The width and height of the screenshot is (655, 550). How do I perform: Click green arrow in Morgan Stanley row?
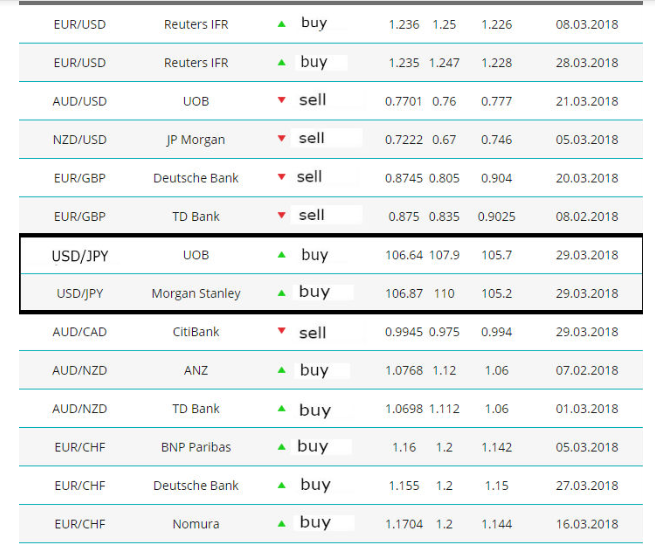[282, 293]
